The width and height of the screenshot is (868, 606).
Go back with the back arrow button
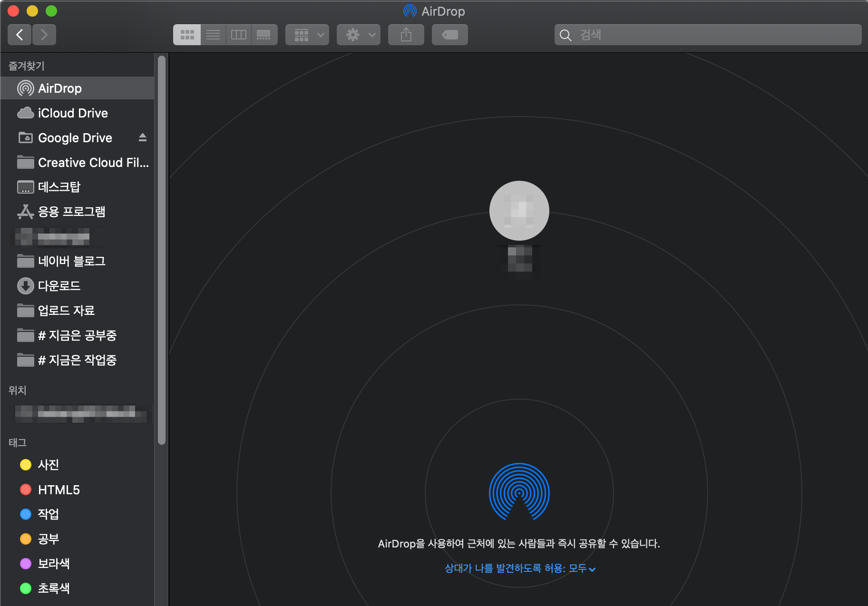(20, 35)
